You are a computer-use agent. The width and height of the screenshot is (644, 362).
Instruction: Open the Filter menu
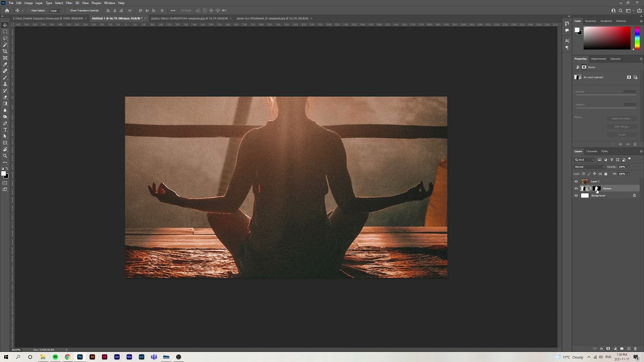pos(69,3)
